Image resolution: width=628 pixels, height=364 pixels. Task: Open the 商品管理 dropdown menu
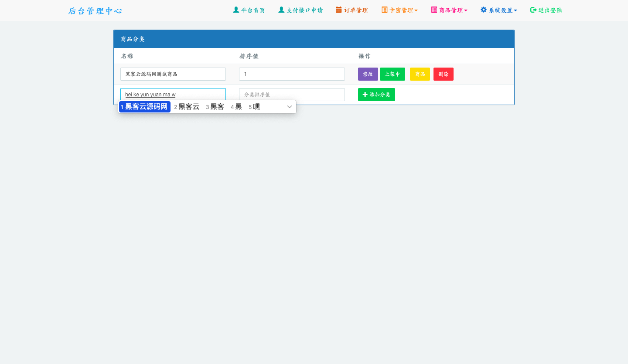click(x=466, y=10)
